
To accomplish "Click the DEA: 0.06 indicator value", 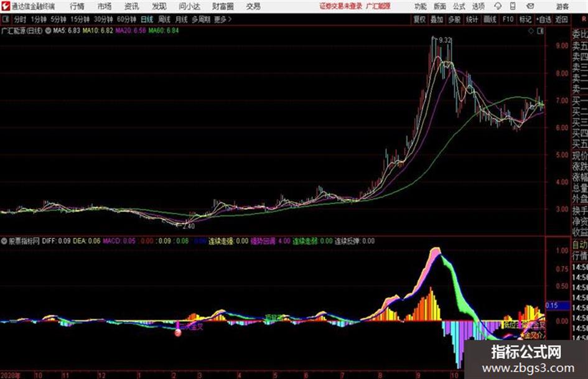I will tap(86, 241).
